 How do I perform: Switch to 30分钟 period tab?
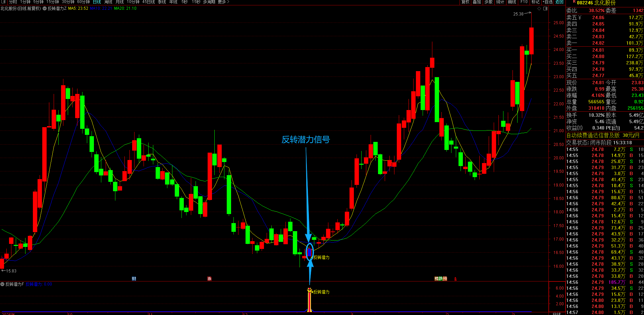(x=68, y=2)
